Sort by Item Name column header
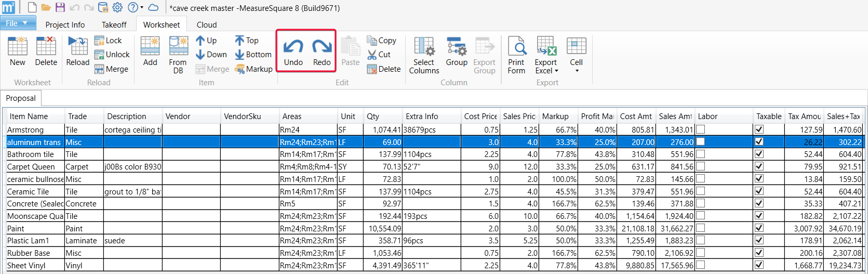 34,116
